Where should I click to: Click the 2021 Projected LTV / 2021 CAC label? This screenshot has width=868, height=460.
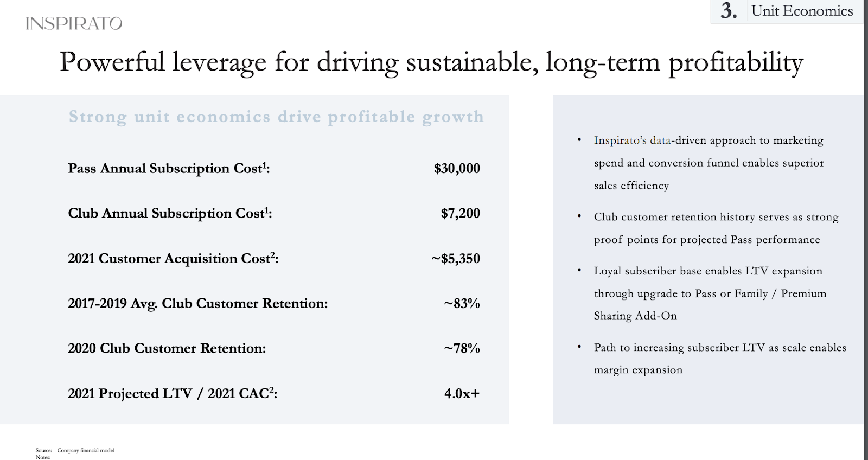173,393
